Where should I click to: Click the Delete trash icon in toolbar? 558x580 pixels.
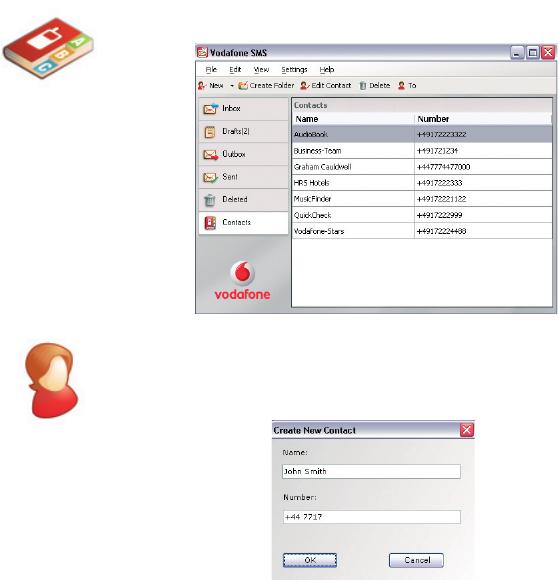[x=363, y=86]
